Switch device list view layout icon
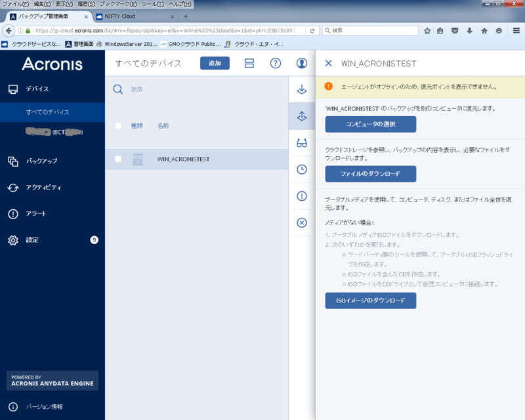Viewport: 525px width, 420px height. point(249,63)
